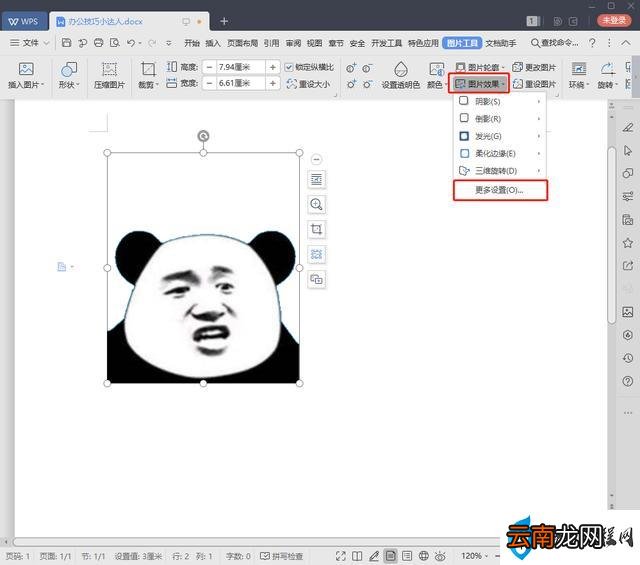Click the layout options icon beside the picture

tap(316, 179)
